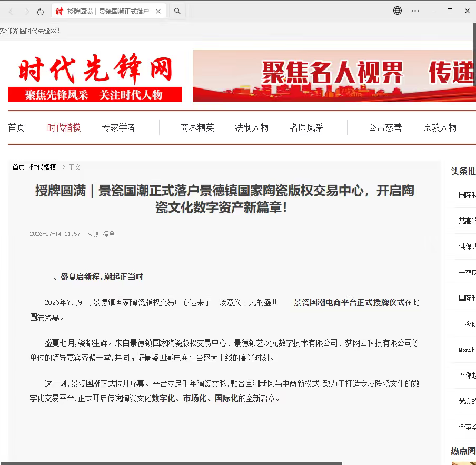Click 时代楷模 in the breadcrumb
The image size is (476, 465).
[x=43, y=167]
